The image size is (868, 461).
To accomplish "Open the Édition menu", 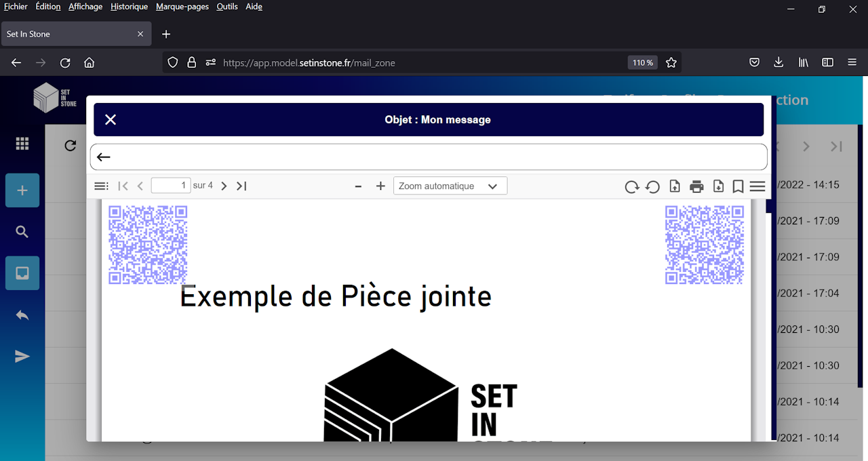I will tap(48, 7).
